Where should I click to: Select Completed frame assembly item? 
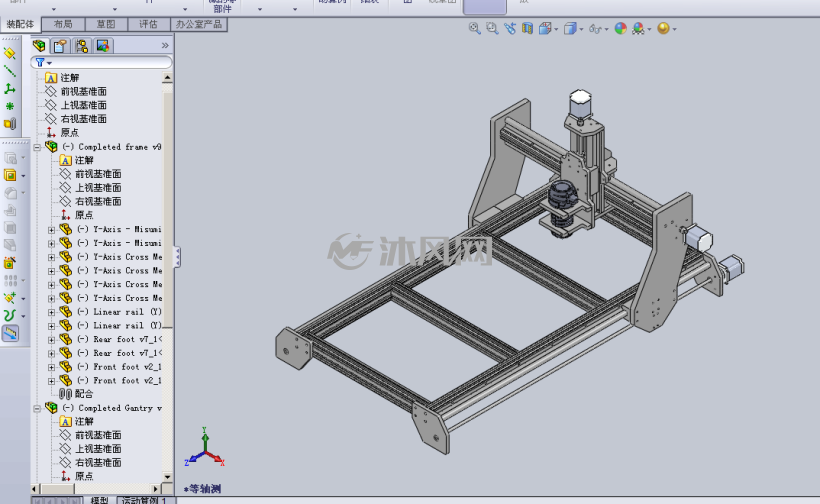pos(103,147)
